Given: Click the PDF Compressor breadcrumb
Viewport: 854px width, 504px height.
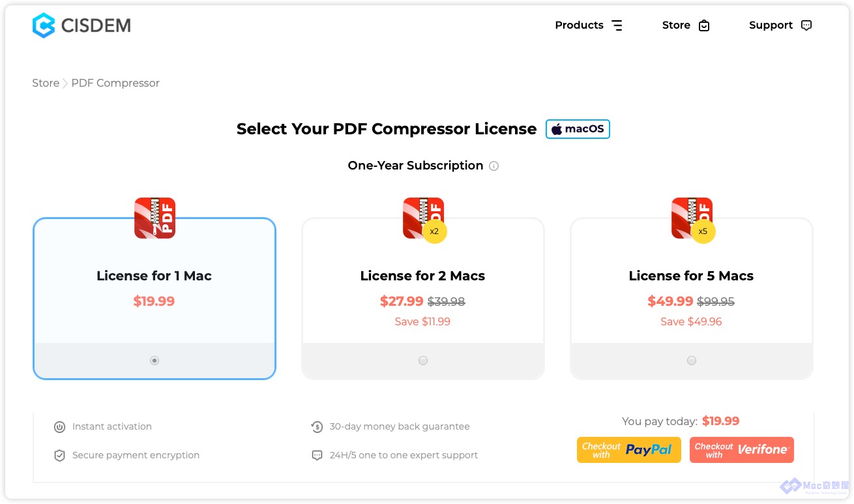Looking at the screenshot, I should tap(115, 83).
